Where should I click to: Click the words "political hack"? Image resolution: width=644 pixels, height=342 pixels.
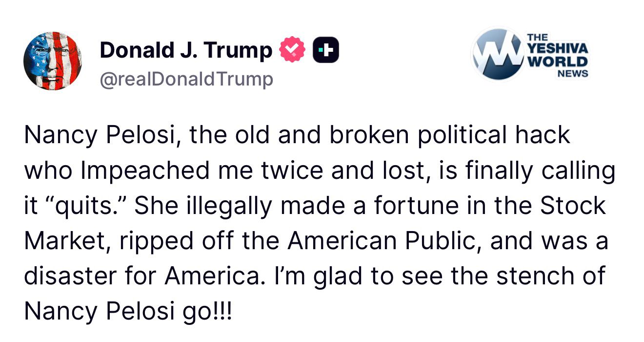pyautogui.click(x=493, y=135)
